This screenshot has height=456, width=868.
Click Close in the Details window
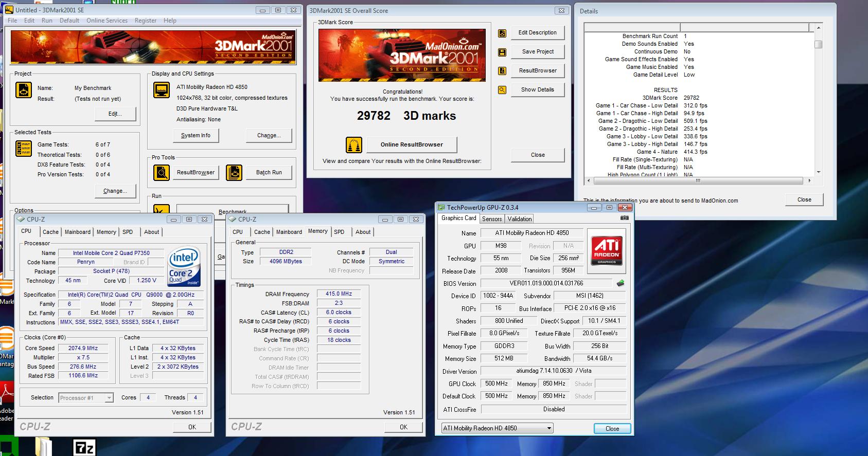pyautogui.click(x=804, y=200)
